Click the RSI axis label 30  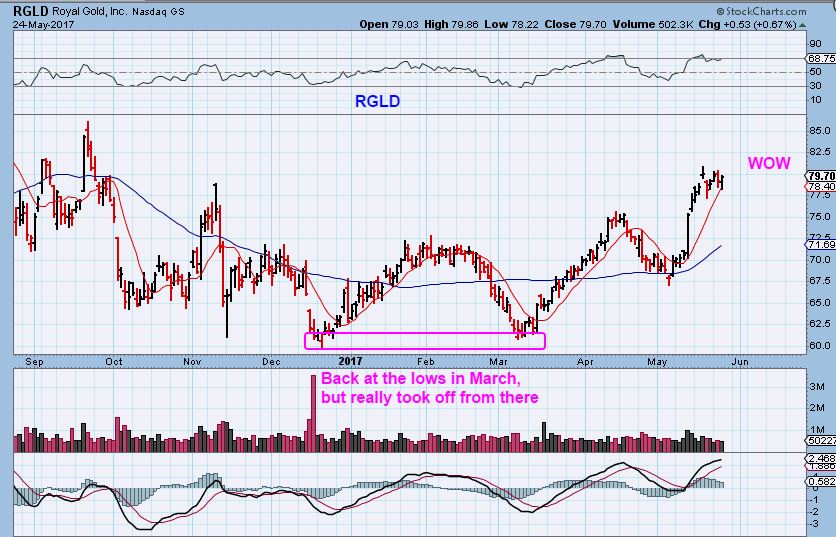click(815, 86)
